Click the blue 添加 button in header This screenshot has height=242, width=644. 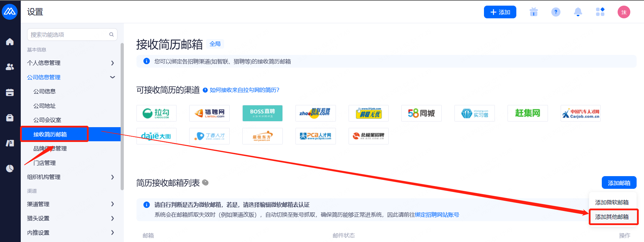pos(500,12)
